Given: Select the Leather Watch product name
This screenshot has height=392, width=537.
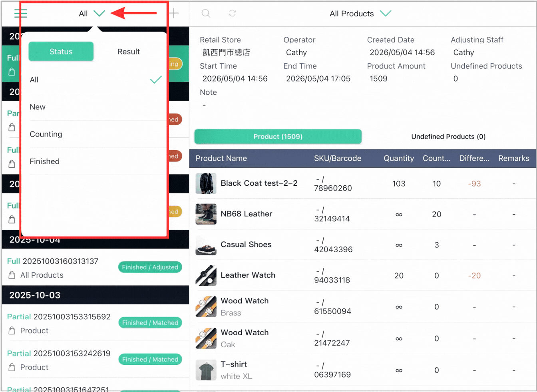Looking at the screenshot, I should coord(248,275).
